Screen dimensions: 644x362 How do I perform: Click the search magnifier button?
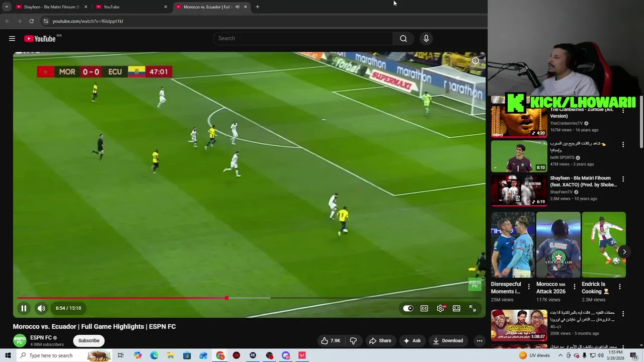pyautogui.click(x=403, y=39)
